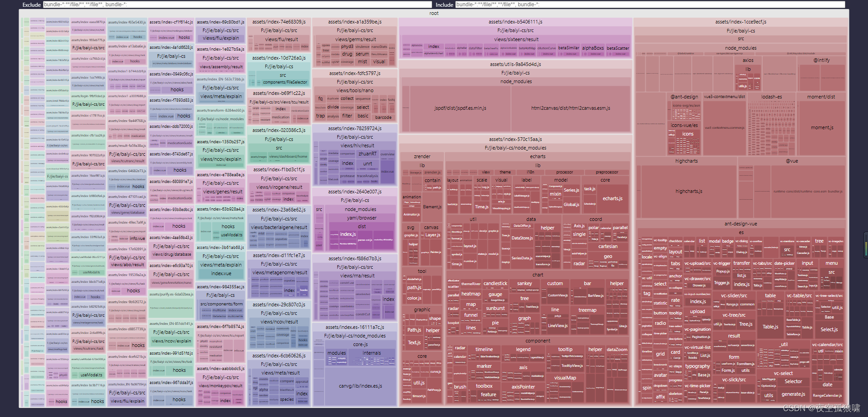Screen dimensions: 868x417
Task: Click the alphaBoxs block
Action: tap(593, 48)
